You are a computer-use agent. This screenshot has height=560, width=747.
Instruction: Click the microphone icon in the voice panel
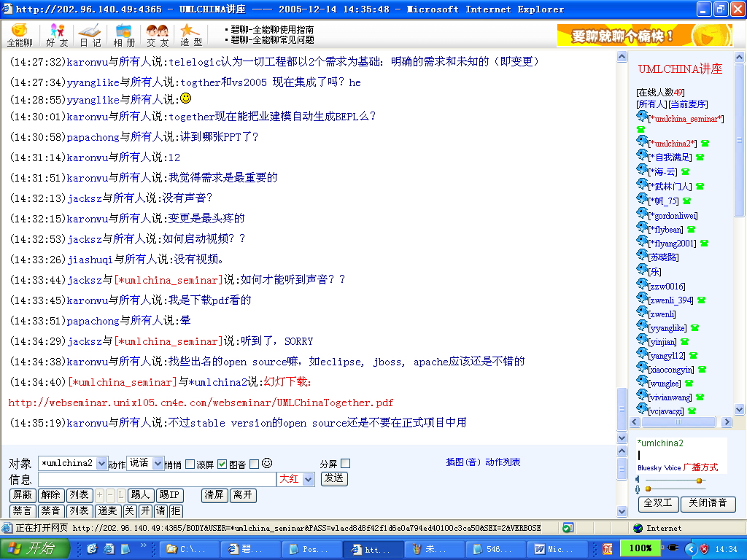(x=638, y=489)
